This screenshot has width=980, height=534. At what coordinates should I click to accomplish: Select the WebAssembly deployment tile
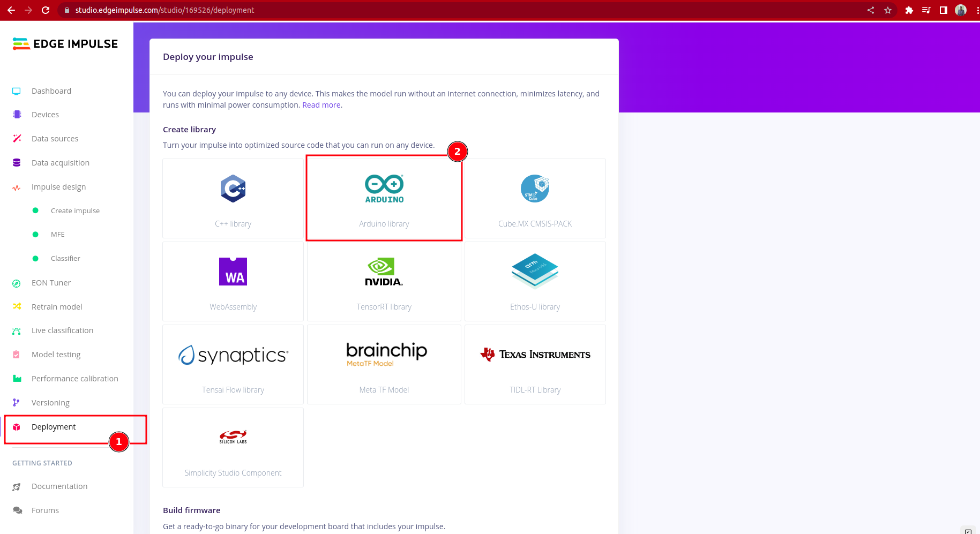pos(233,281)
